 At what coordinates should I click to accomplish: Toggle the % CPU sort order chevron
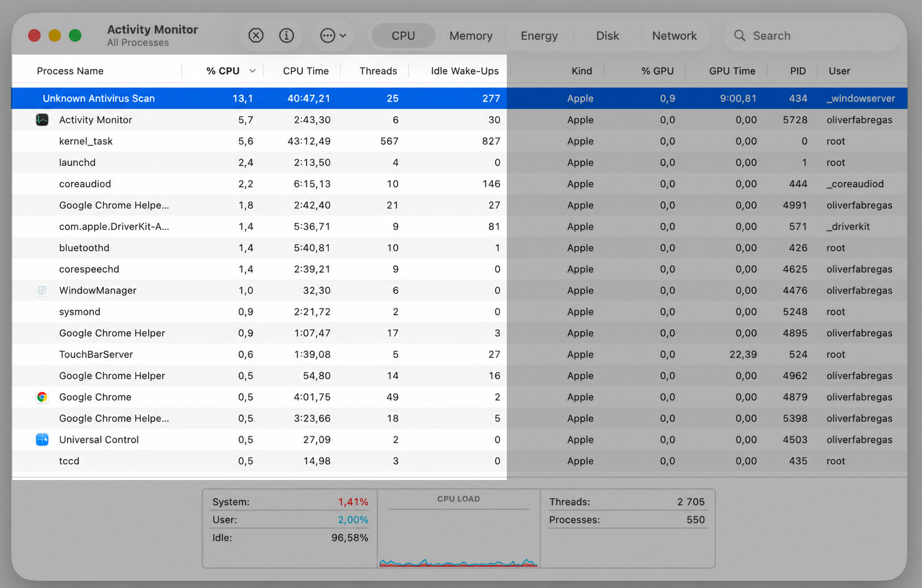point(253,71)
